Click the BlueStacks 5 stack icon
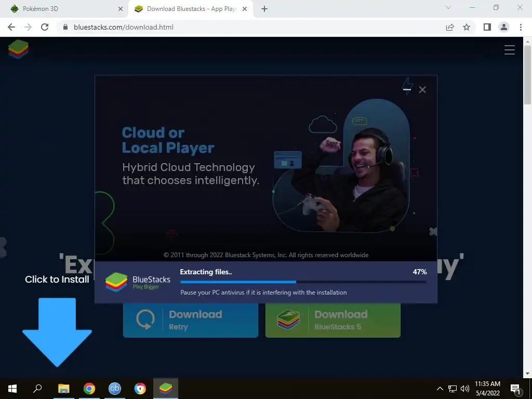 288,320
